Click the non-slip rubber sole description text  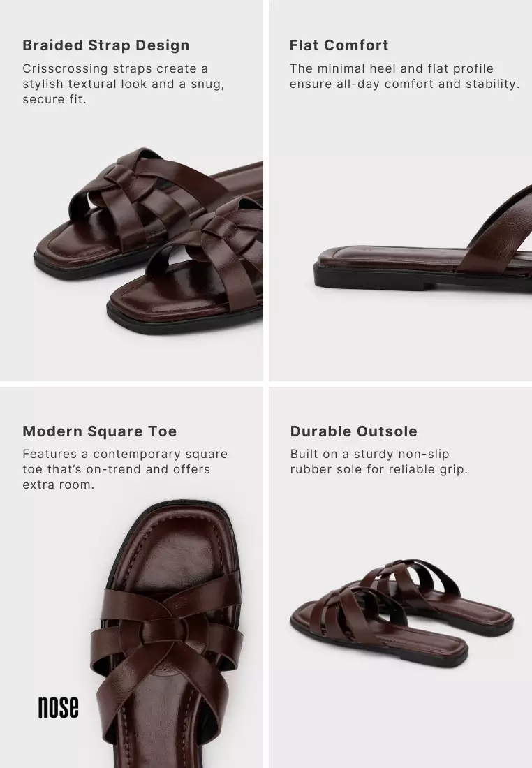pos(378,461)
